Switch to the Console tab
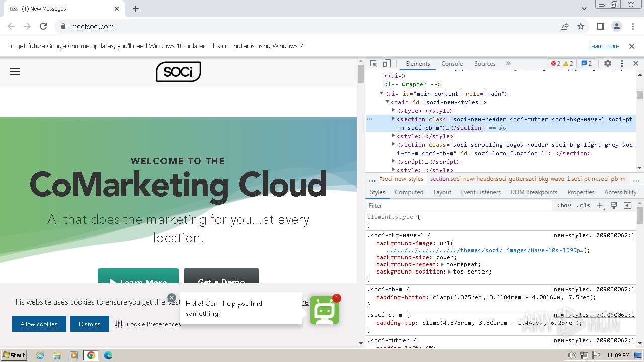 pos(452,64)
